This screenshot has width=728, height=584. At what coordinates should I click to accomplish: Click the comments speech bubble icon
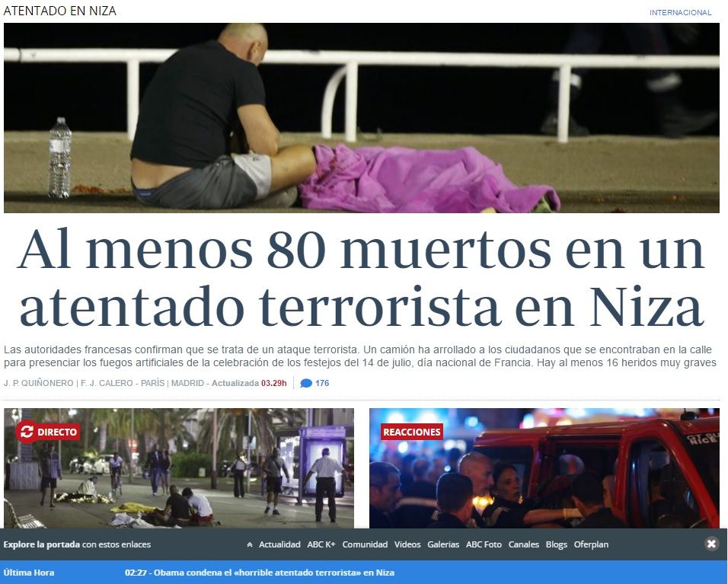[x=306, y=383]
